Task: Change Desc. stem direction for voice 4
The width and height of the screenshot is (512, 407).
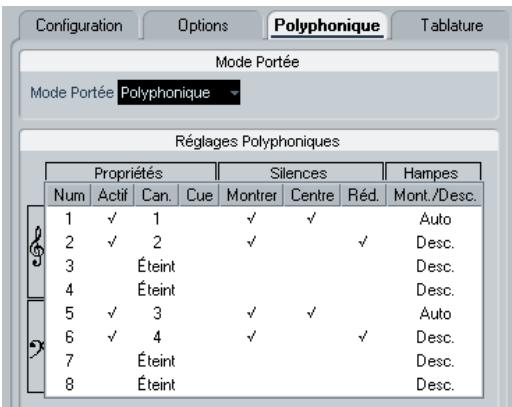Action: tap(435, 290)
